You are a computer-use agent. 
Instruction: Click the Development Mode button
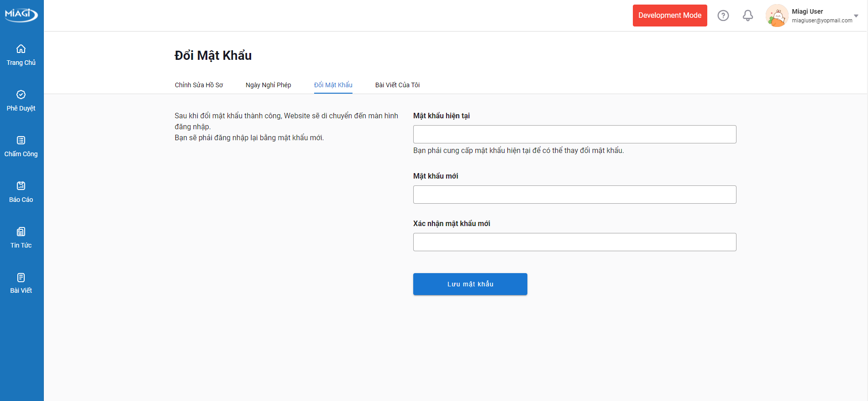pos(669,16)
